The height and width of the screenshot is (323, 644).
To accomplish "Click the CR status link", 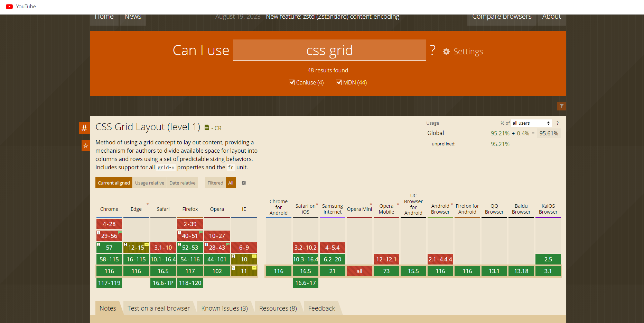I will (x=218, y=128).
